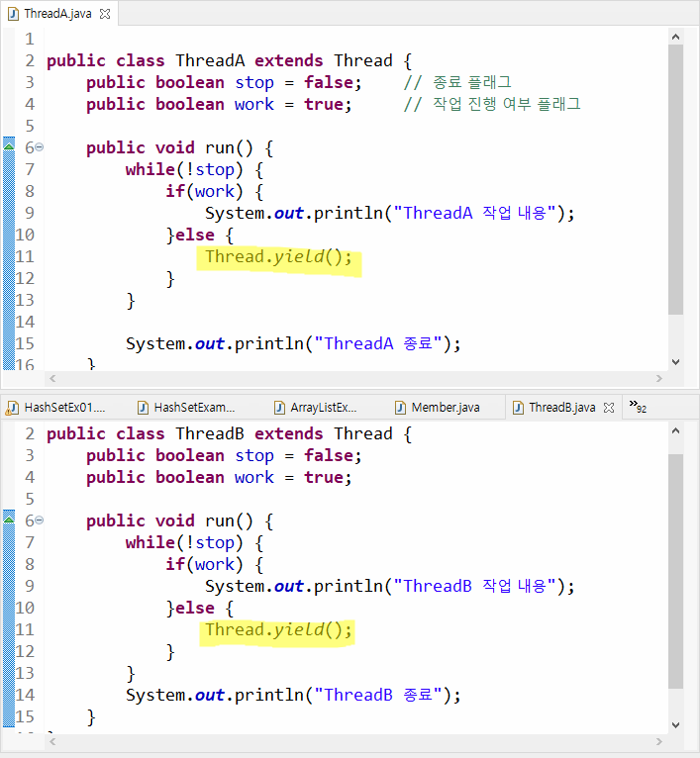Click the left arrow of ThreadA horizontal scrollbar
This screenshot has width=700, height=758.
tap(52, 379)
